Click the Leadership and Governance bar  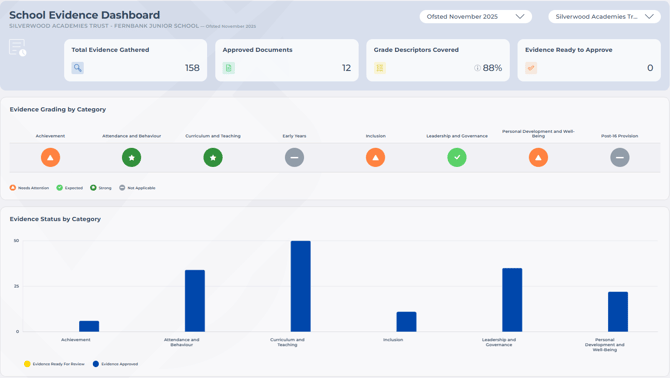point(512,300)
